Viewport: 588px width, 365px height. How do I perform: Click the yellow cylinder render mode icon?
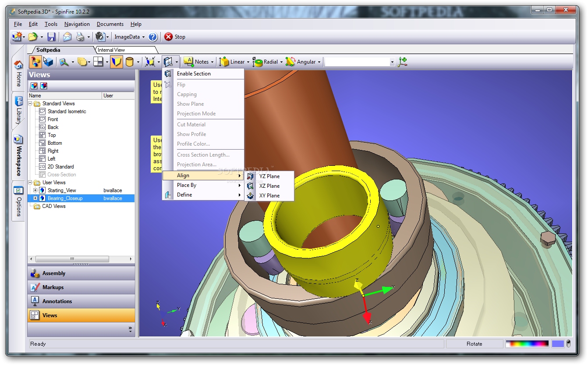click(130, 62)
